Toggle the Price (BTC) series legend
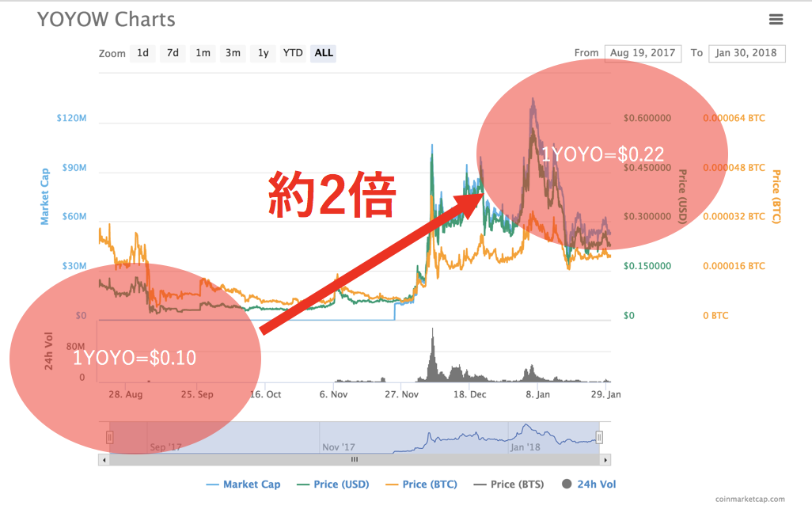Screen dimensions: 812x513 (422, 484)
